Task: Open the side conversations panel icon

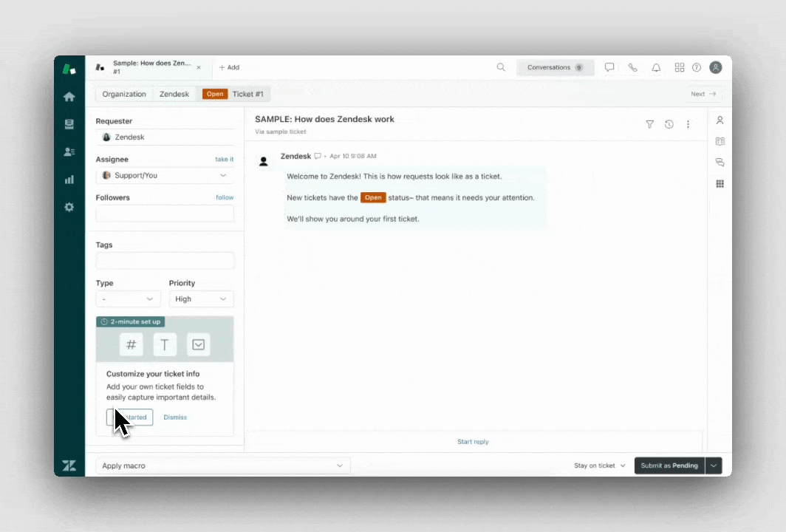Action: (720, 163)
